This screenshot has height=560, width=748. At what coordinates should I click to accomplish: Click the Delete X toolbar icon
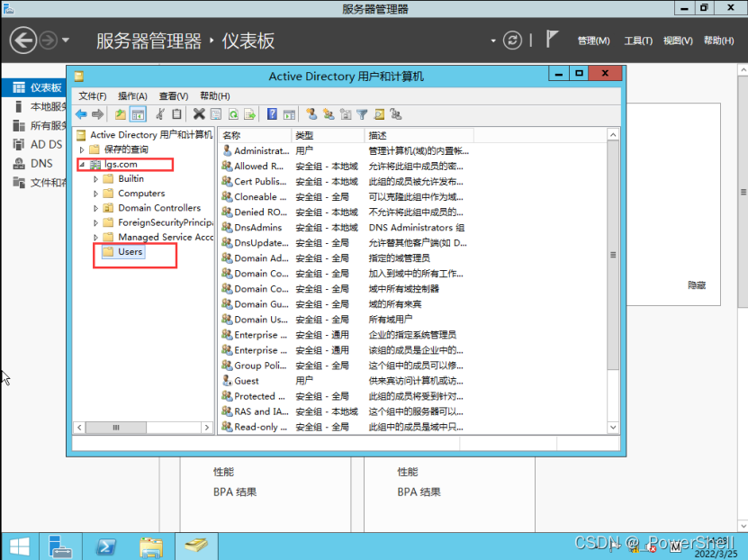point(199,114)
